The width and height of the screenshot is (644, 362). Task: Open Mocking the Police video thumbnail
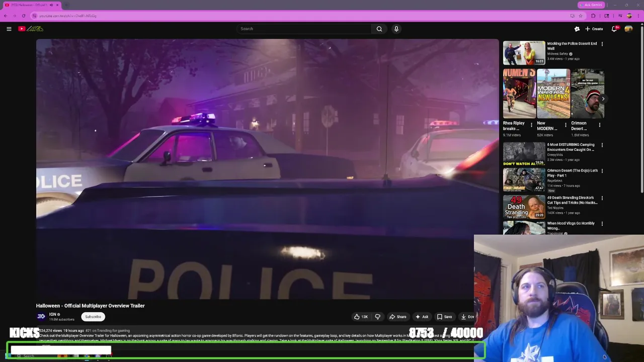[x=524, y=53]
